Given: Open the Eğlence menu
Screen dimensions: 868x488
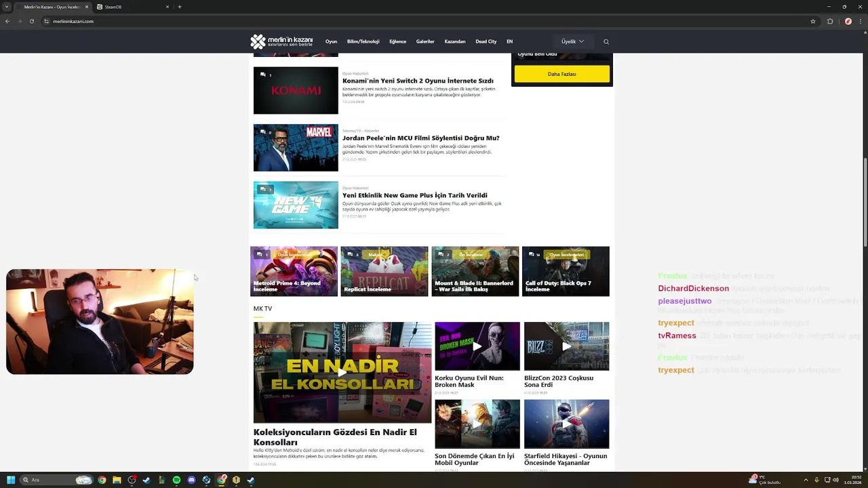Looking at the screenshot, I should point(397,42).
